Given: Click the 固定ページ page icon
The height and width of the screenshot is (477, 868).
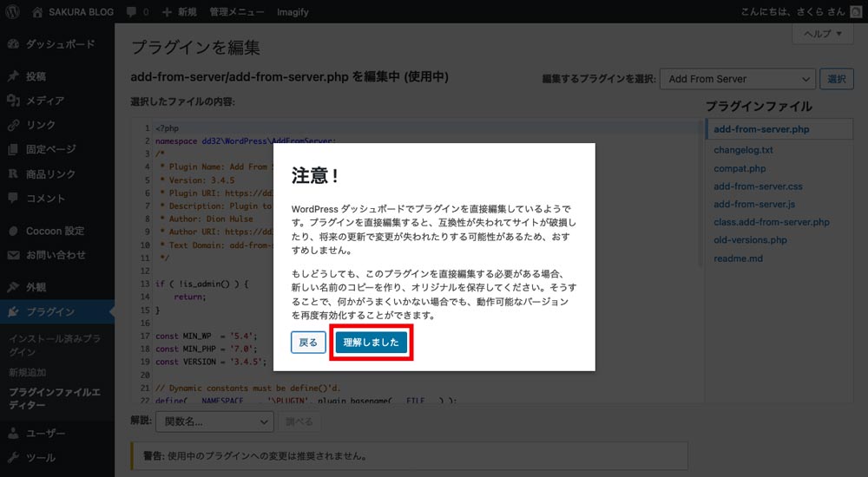Looking at the screenshot, I should coord(13,149).
